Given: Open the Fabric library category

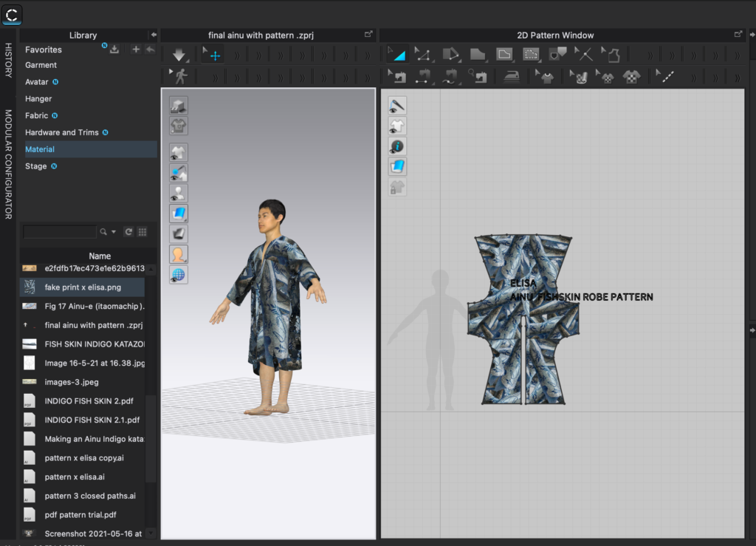Looking at the screenshot, I should [37, 115].
